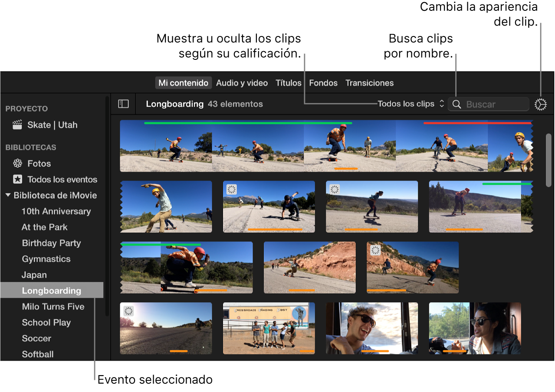Click the Fotos flower icon
Screen dimensions: 555x392
point(17,163)
